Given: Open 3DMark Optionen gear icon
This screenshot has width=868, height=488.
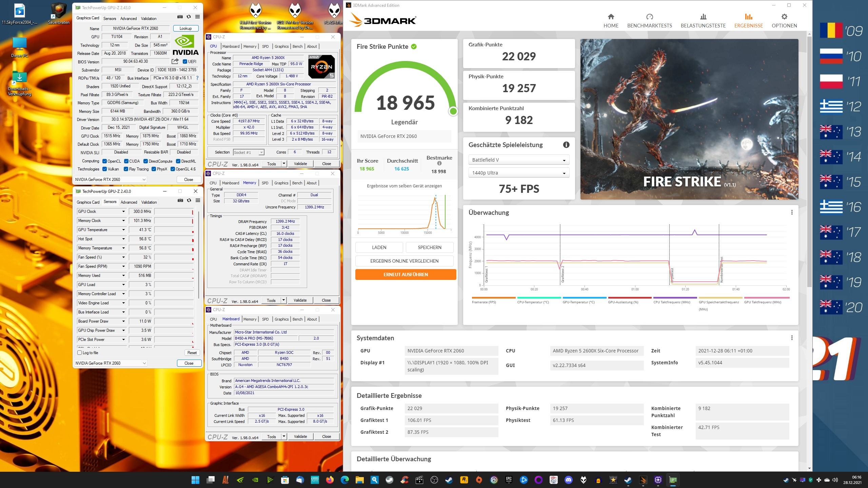Looking at the screenshot, I should [x=784, y=17].
